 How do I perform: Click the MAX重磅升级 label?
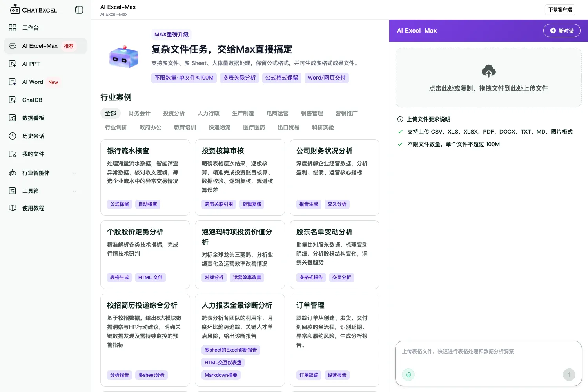click(171, 34)
